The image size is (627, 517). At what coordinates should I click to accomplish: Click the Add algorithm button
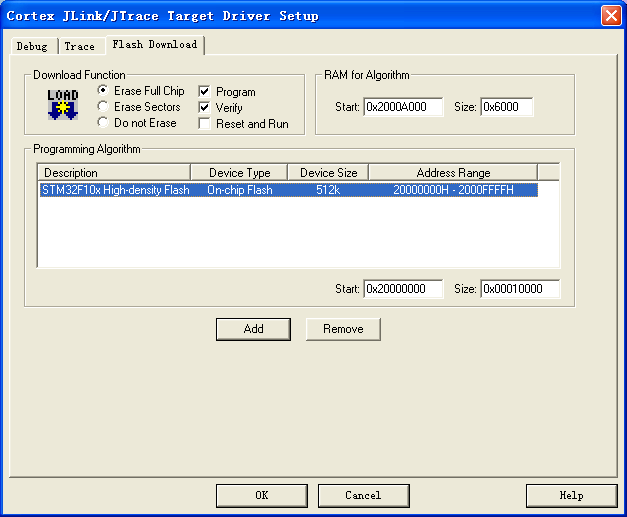(253, 329)
